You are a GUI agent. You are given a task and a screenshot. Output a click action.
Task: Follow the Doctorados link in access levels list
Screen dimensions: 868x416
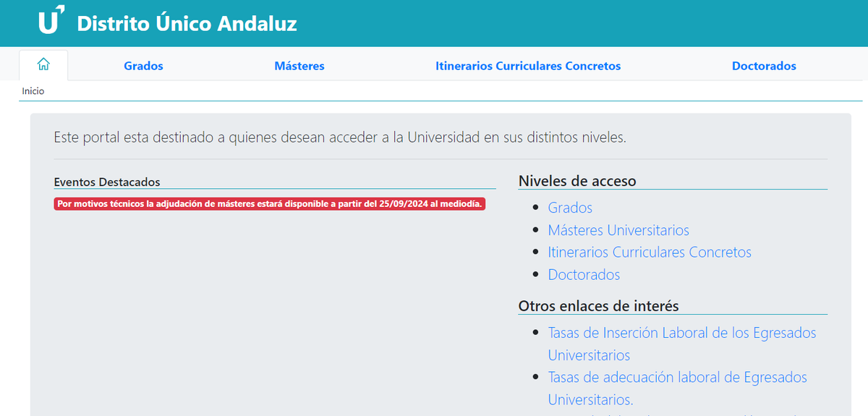point(584,275)
